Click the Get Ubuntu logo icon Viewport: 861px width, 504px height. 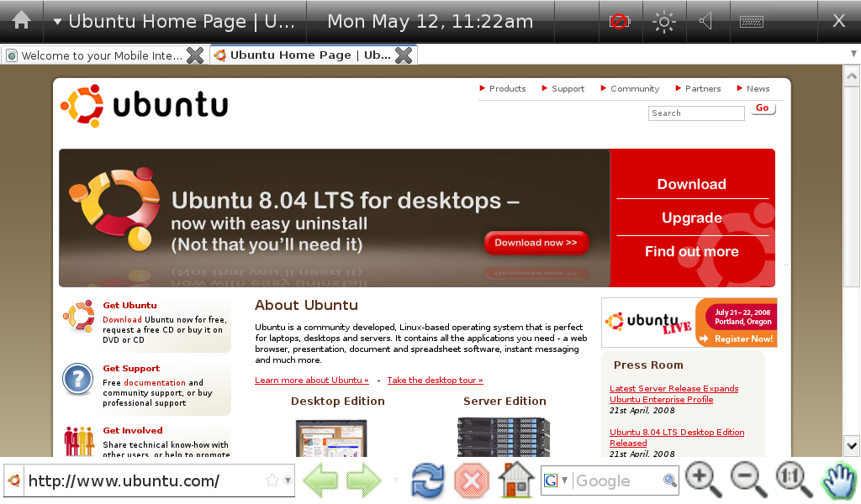tap(78, 317)
